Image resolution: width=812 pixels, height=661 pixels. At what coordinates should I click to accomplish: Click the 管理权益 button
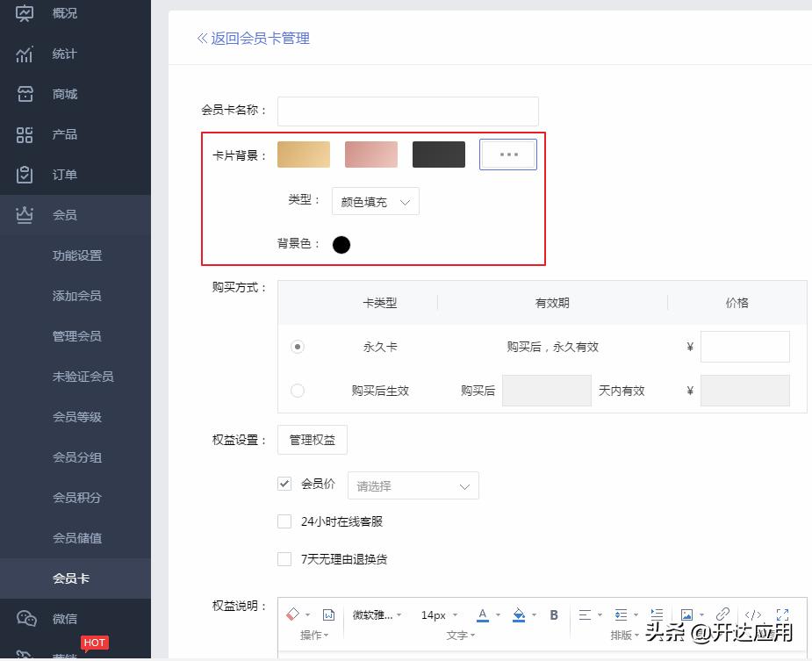[x=312, y=439]
